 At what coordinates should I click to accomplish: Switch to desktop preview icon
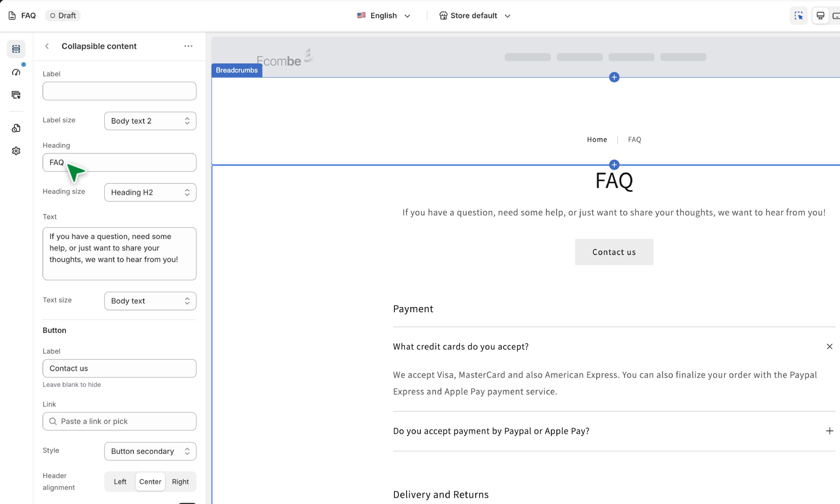[820, 16]
